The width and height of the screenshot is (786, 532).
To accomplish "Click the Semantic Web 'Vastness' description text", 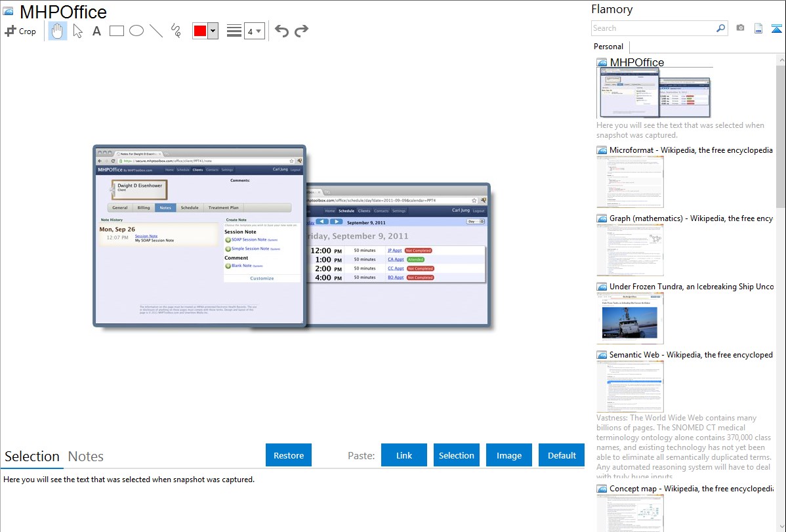I will tap(684, 447).
